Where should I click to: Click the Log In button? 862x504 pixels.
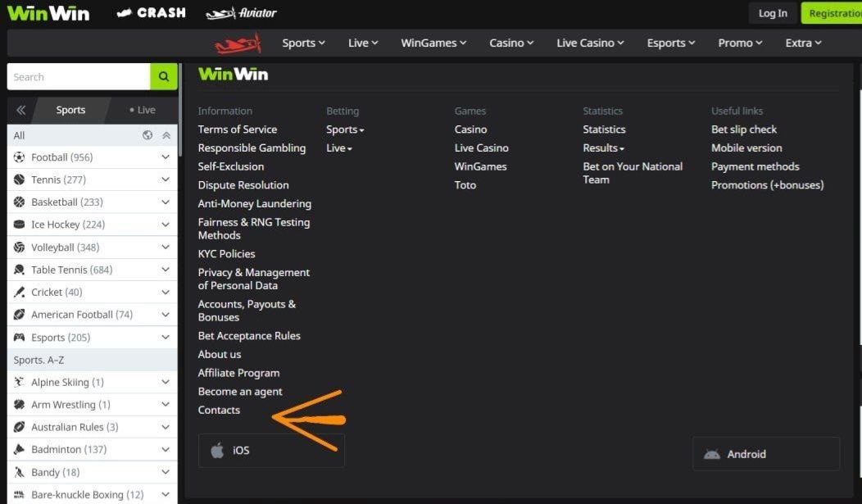coord(773,13)
